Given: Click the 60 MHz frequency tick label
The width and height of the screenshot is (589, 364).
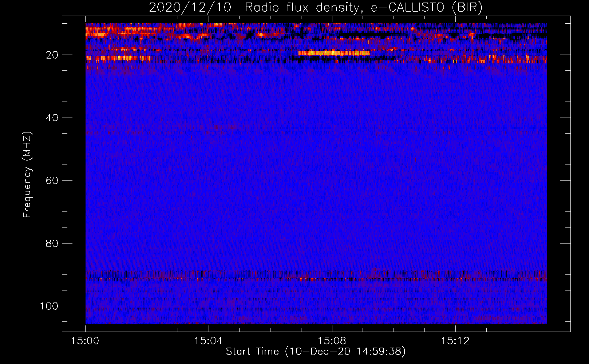Looking at the screenshot, I should pos(52,181).
